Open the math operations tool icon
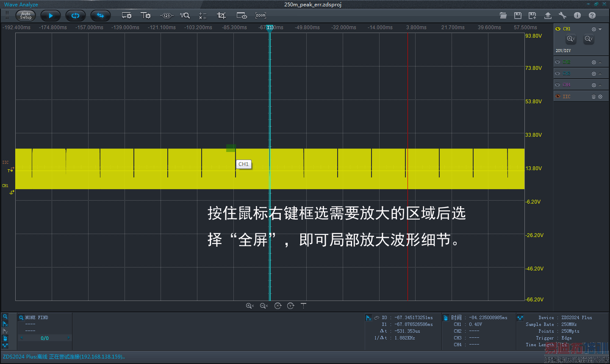Image resolution: width=610 pixels, height=364 pixels. 202,16
